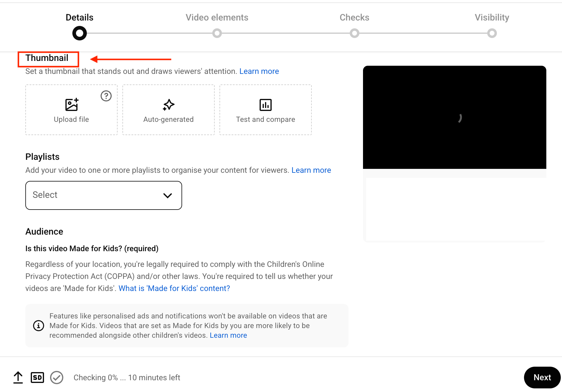Click the 'Checking 0%' upload progress status

[x=127, y=377]
